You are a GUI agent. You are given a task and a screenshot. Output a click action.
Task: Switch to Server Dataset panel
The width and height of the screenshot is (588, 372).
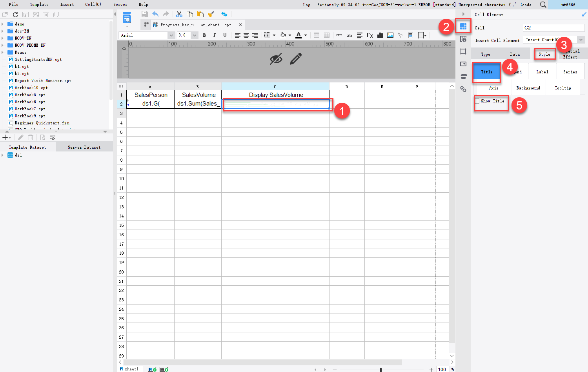(x=84, y=147)
